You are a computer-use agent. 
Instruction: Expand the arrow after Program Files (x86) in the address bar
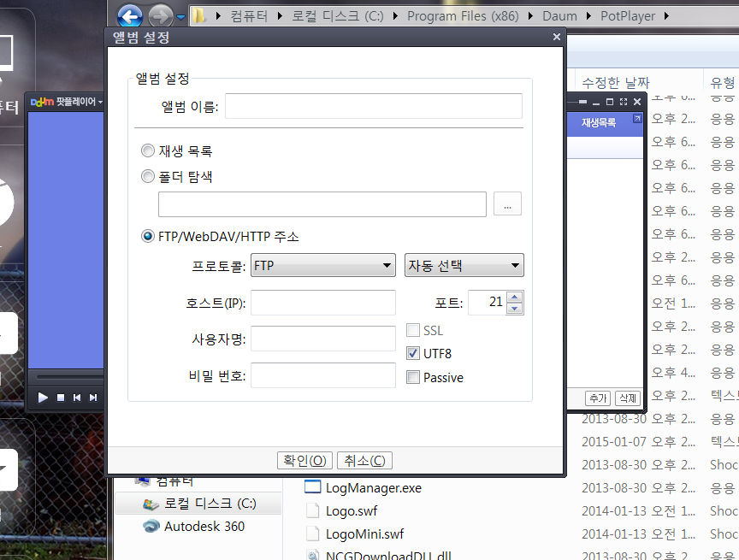click(530, 16)
